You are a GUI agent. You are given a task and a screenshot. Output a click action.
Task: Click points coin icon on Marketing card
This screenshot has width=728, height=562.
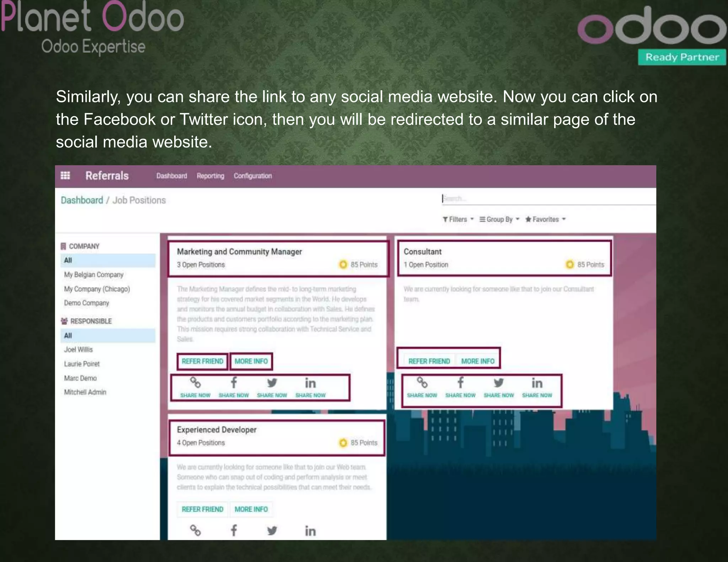point(343,265)
